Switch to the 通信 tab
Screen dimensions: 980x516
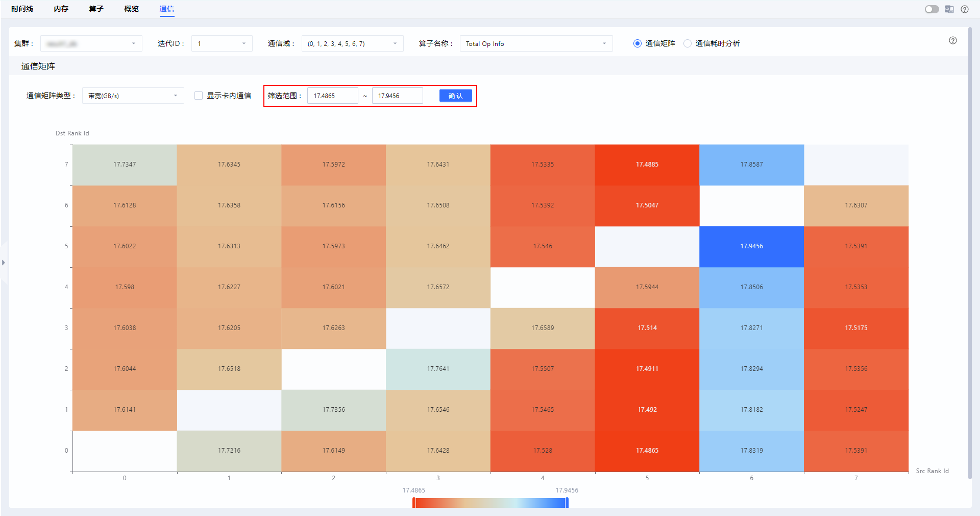pos(166,9)
